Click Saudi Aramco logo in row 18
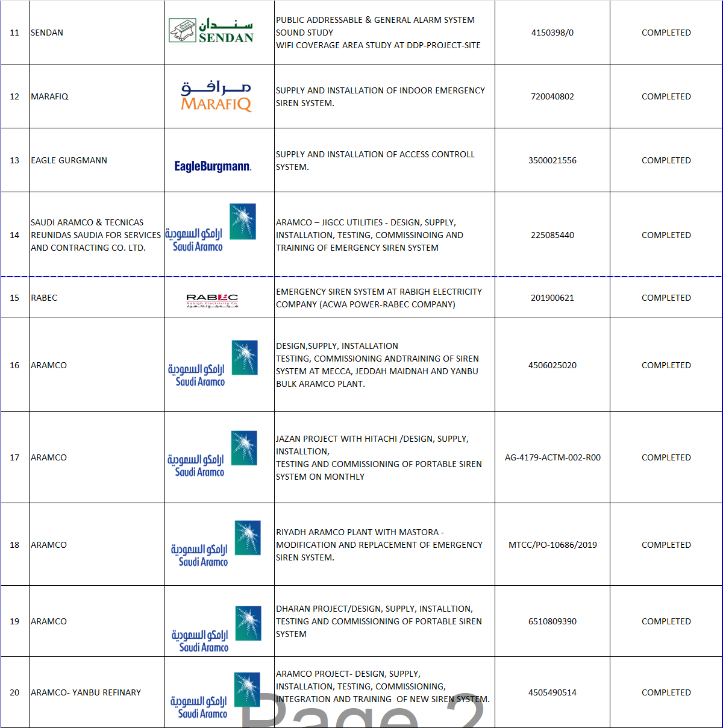The width and height of the screenshot is (723, 728). [216, 544]
